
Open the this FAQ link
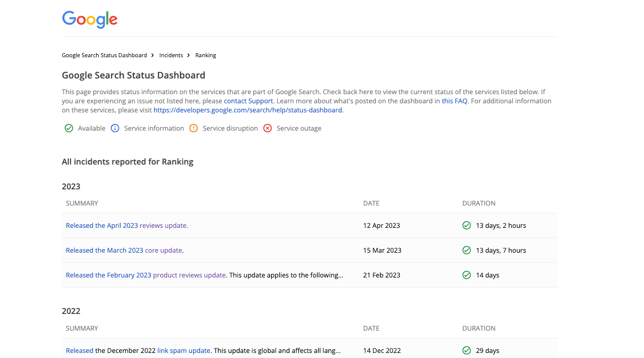(x=454, y=101)
